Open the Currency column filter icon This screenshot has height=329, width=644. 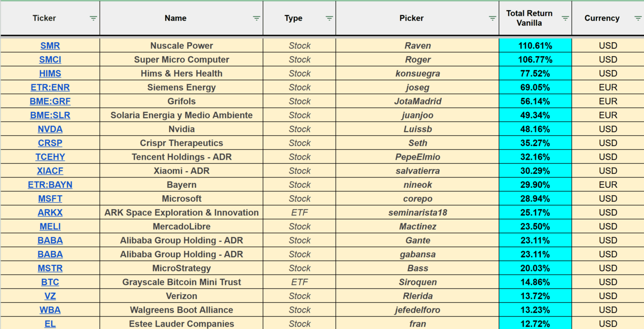click(x=638, y=18)
